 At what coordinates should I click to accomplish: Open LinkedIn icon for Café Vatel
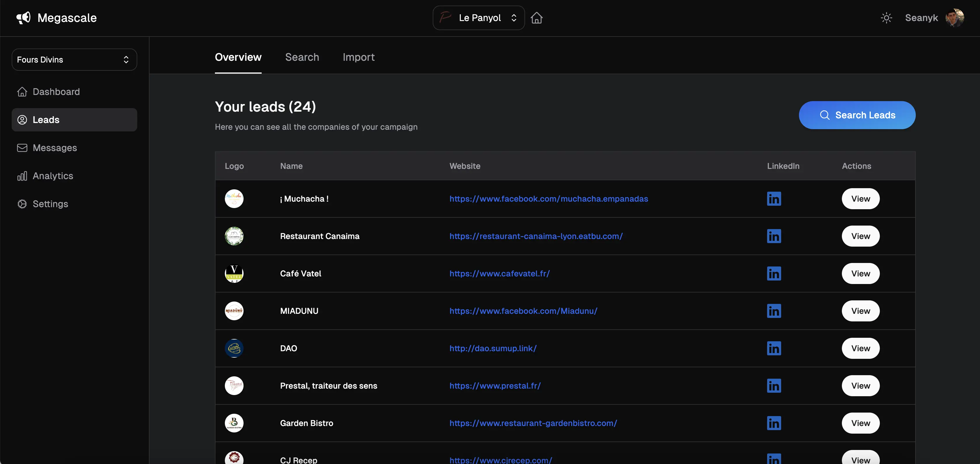click(x=774, y=273)
